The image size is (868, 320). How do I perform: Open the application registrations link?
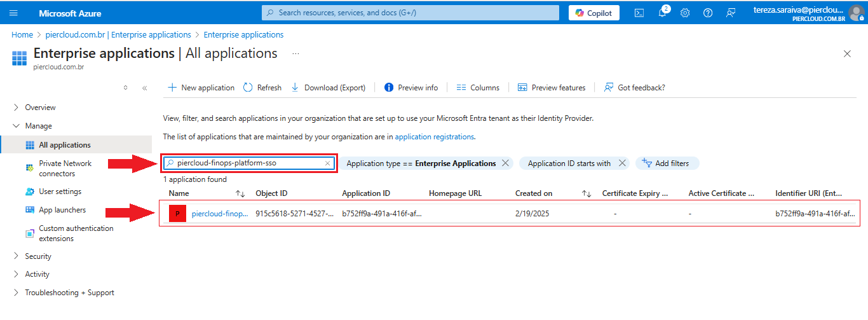pyautogui.click(x=434, y=137)
